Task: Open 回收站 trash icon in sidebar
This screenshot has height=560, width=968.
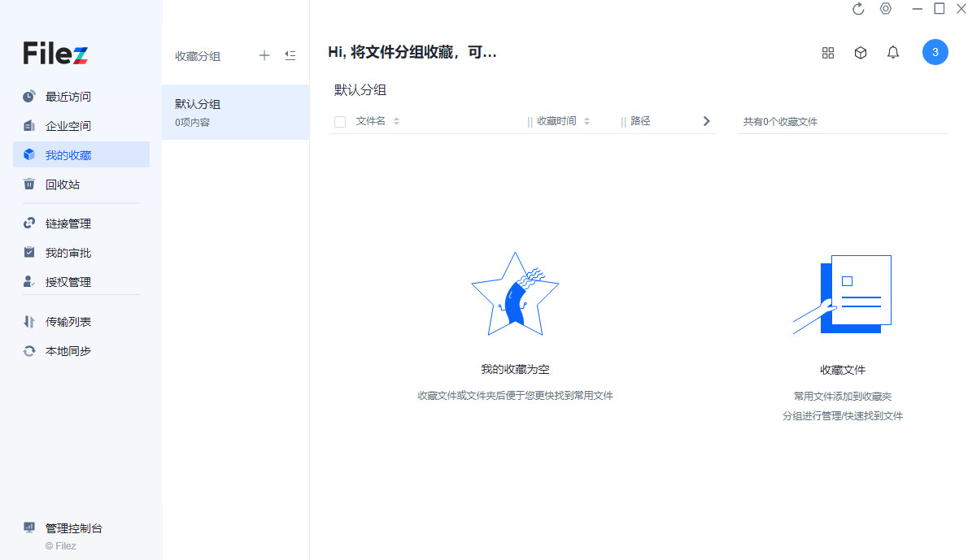Action: click(29, 184)
